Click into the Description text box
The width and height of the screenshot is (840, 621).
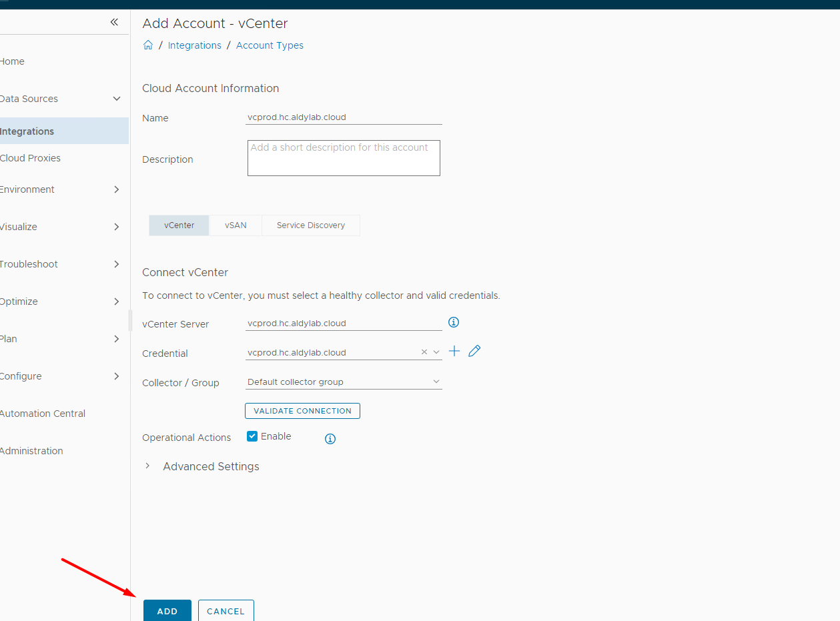(343, 159)
